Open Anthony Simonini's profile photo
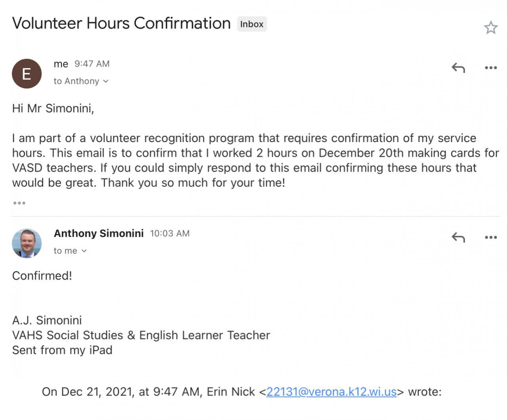 click(x=27, y=243)
